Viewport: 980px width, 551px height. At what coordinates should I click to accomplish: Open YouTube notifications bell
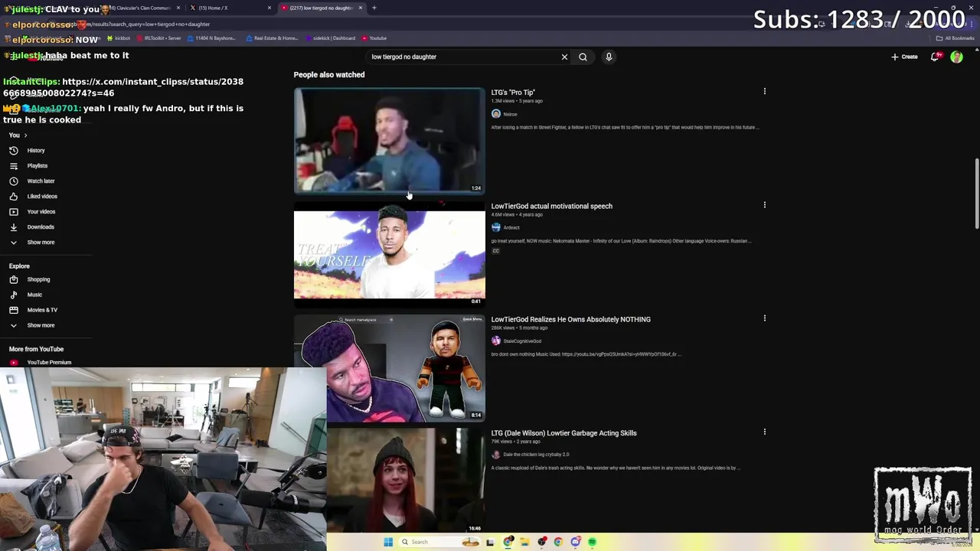tap(935, 57)
